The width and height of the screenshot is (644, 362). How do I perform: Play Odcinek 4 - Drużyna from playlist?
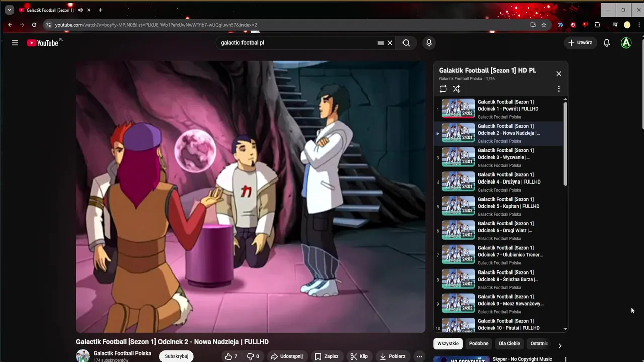(498, 182)
